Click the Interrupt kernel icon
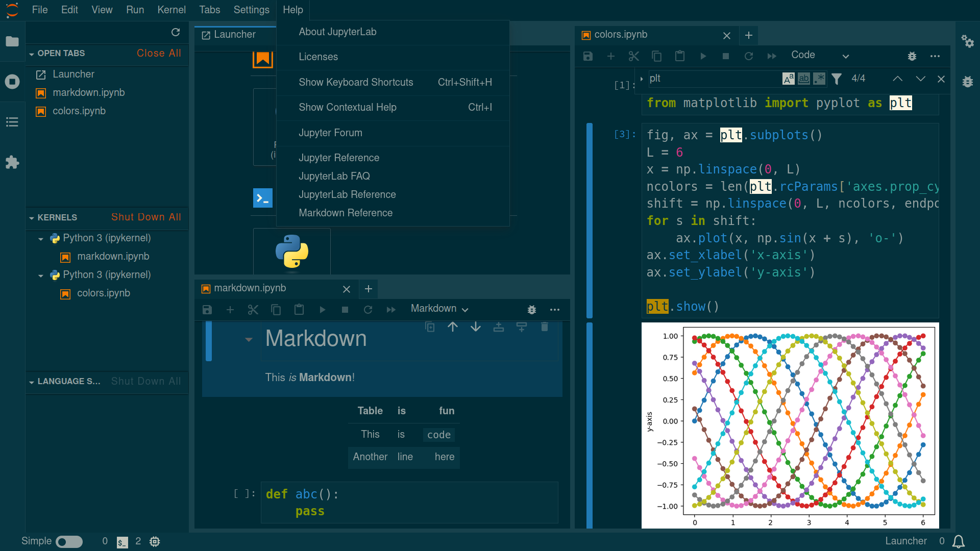 (726, 55)
